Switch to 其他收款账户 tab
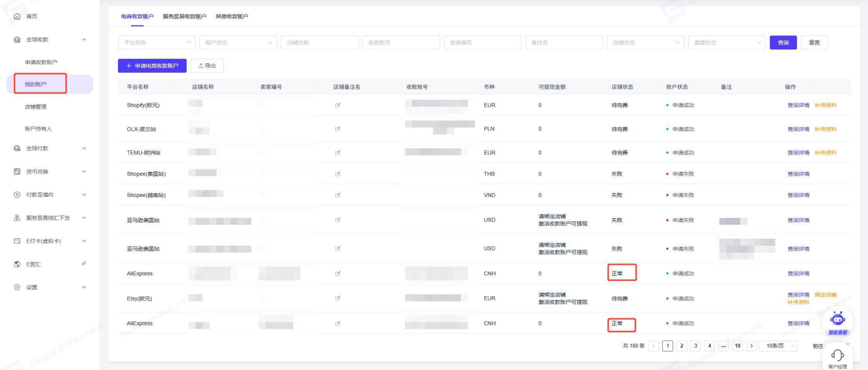The height and width of the screenshot is (370, 868). tap(231, 16)
